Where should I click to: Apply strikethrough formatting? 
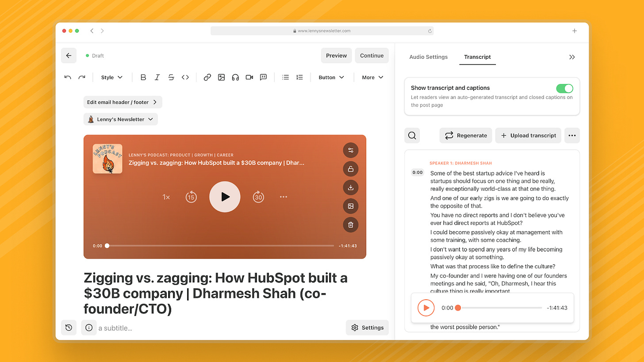(171, 77)
